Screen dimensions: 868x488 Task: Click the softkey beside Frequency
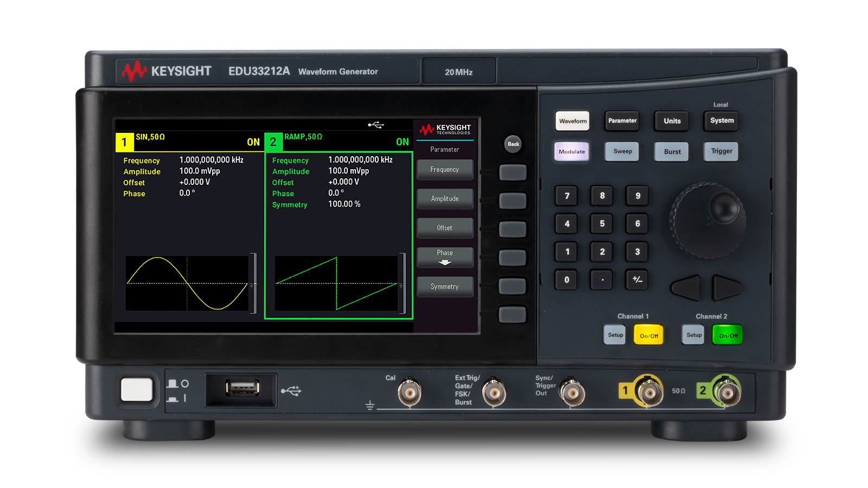(513, 172)
